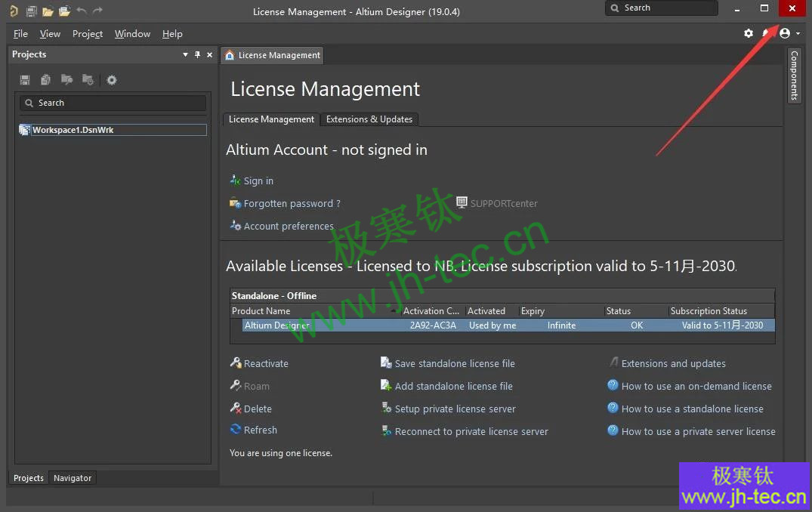
Task: Sort by the Expiry column header
Action: pos(562,310)
